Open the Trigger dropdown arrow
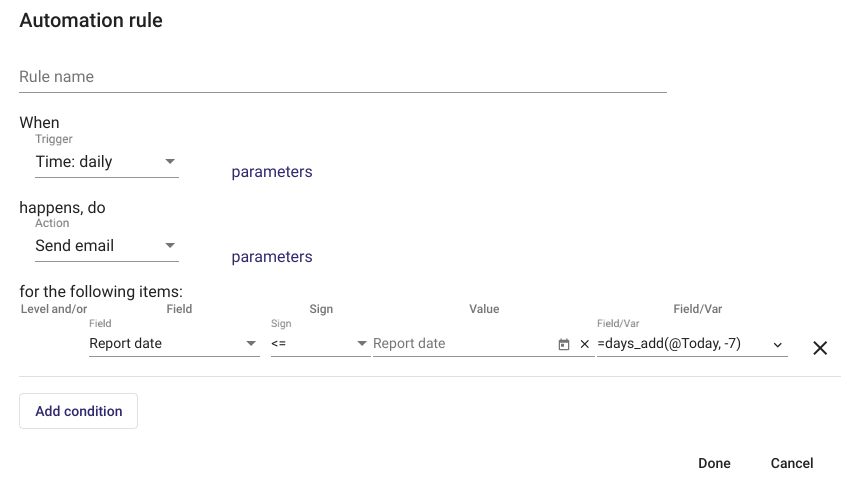 (170, 161)
